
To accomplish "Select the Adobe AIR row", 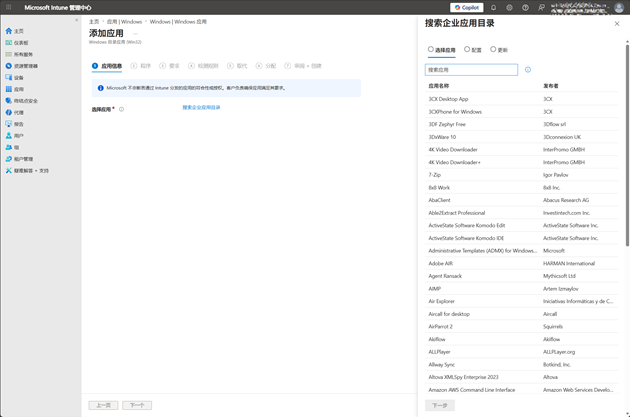I will pos(522,264).
